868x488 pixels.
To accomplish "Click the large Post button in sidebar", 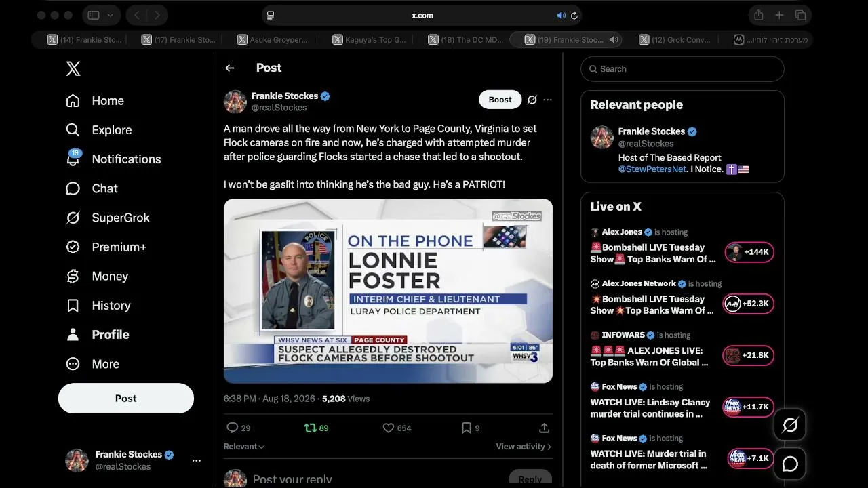I will (126, 399).
